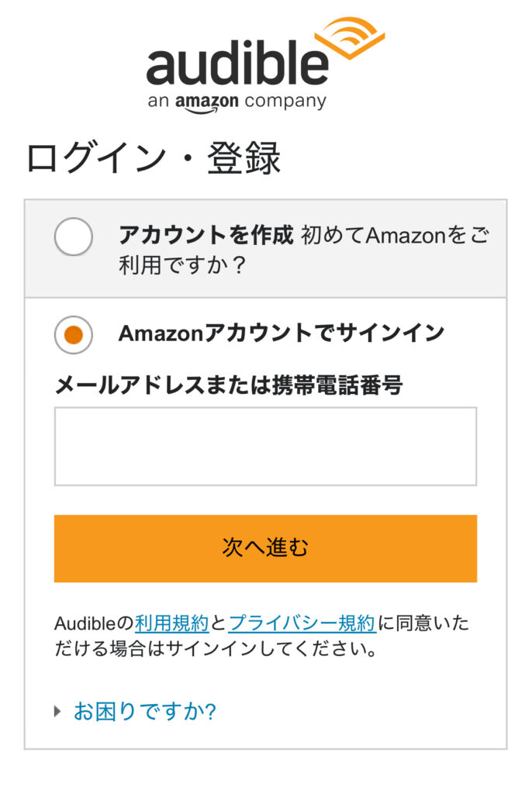
Task: Click the メールアドレスまたは携帯電話番号 field label
Action: pos(229,385)
